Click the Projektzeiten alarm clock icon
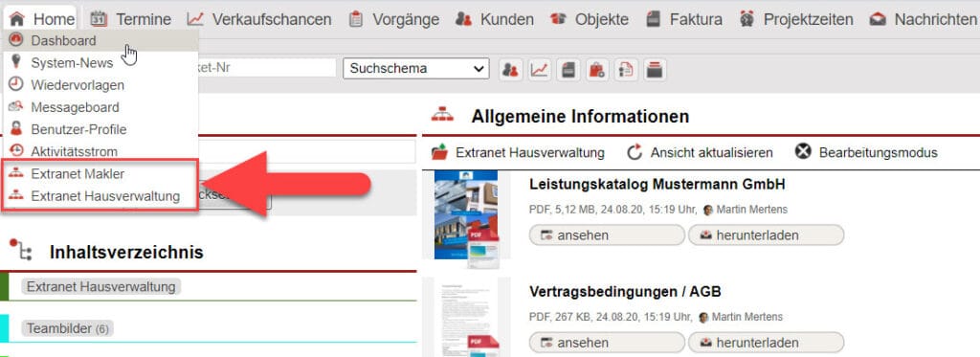980x357 pixels. [746, 19]
